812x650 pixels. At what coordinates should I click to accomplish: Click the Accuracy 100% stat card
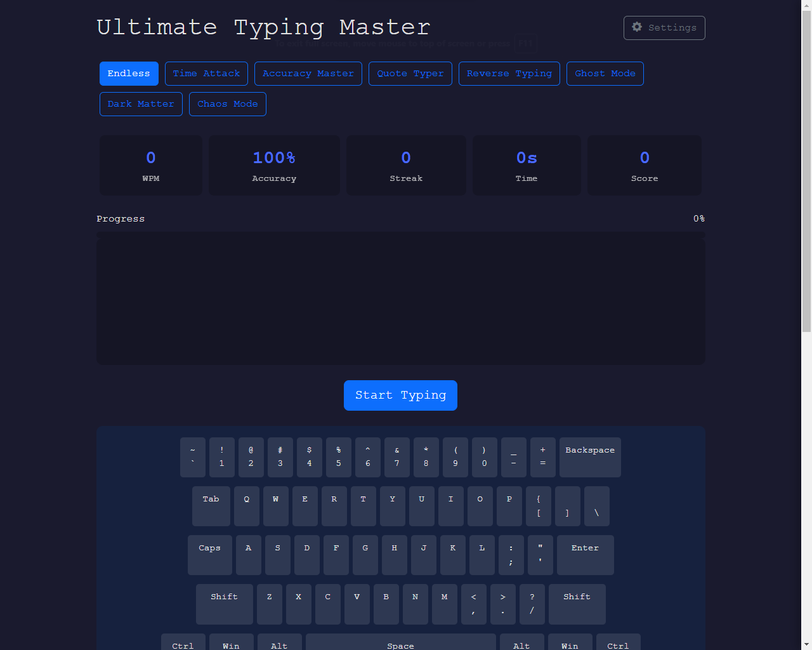[x=274, y=165]
